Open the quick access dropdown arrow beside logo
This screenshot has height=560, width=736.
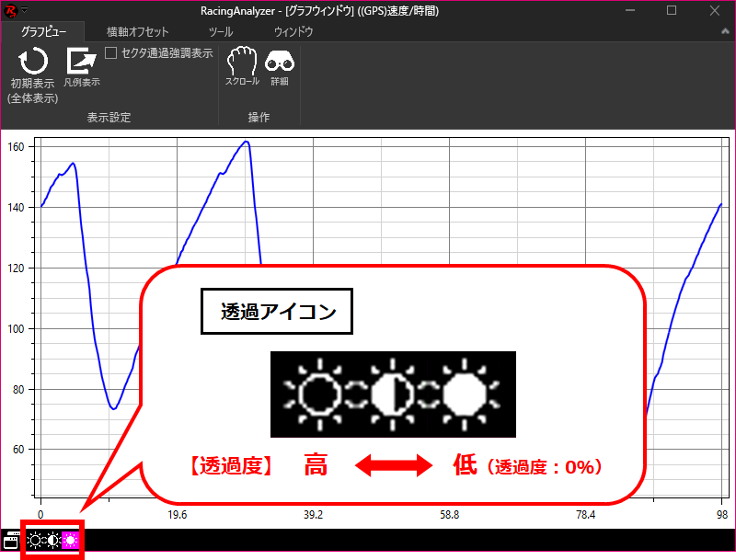point(24,10)
